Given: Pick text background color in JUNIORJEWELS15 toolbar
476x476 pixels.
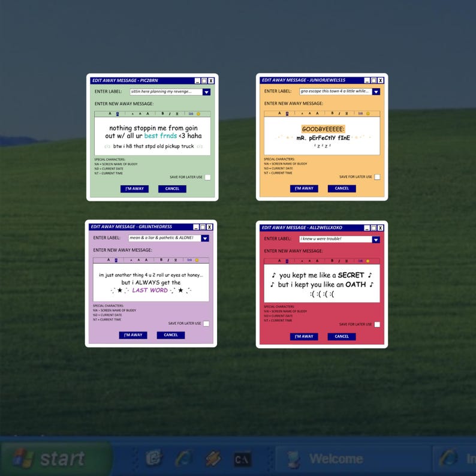Looking at the screenshot, I should pos(287,113).
